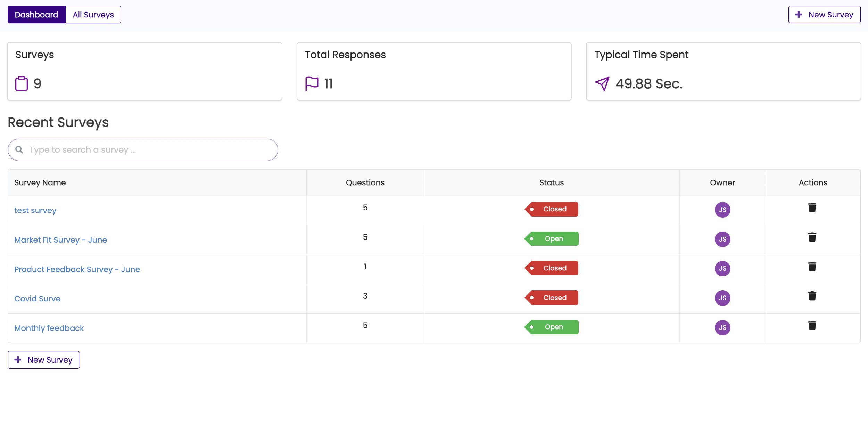Click the bottom New Survey button

point(43,360)
